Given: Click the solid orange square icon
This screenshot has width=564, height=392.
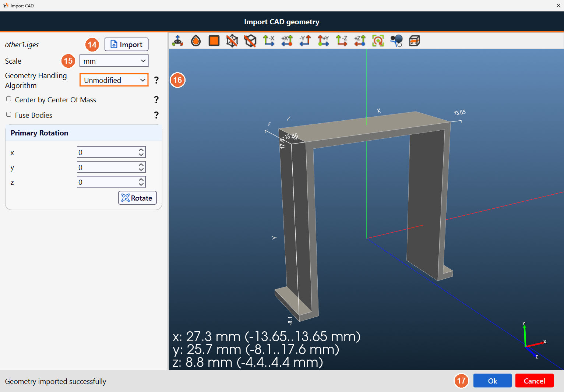Looking at the screenshot, I should [214, 41].
